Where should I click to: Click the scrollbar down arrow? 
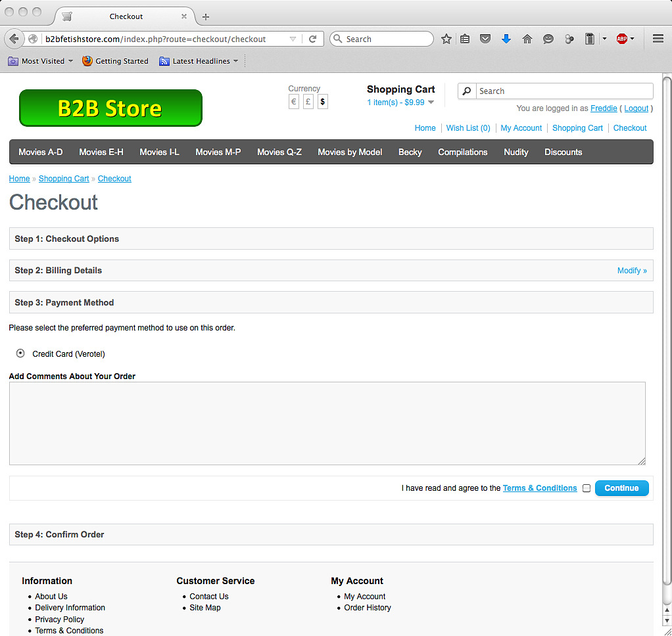667,620
